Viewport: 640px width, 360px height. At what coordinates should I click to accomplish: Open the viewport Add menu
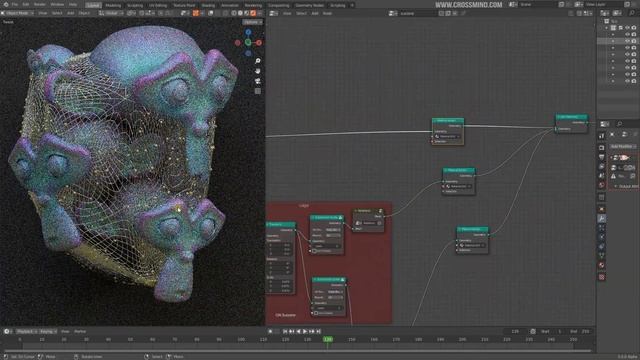pyautogui.click(x=71, y=13)
